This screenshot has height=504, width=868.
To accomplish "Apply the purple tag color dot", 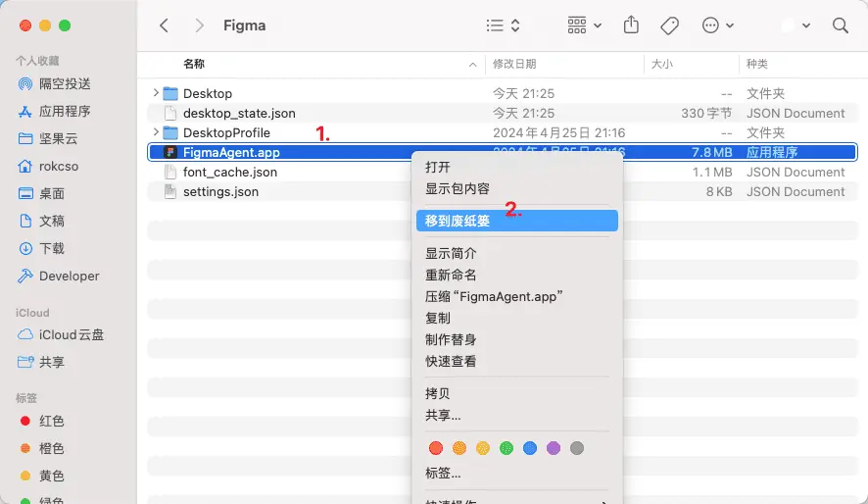I will pos(553,448).
